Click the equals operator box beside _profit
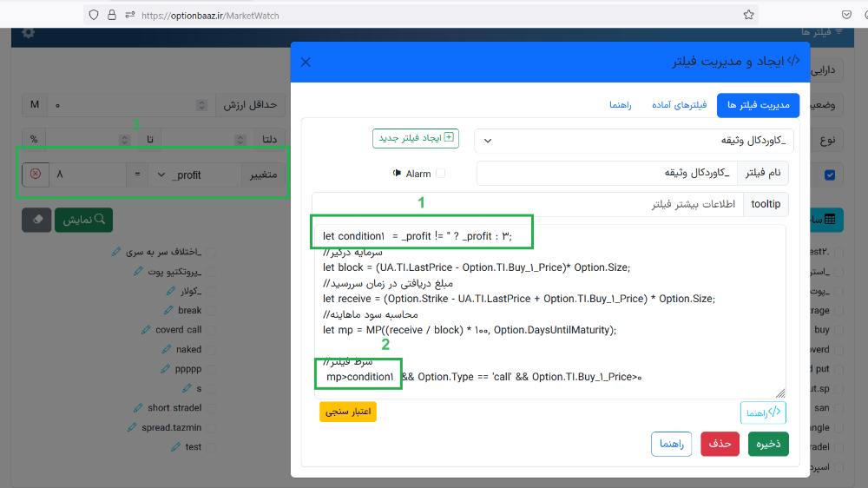This screenshot has width=868, height=488. pyautogui.click(x=137, y=175)
